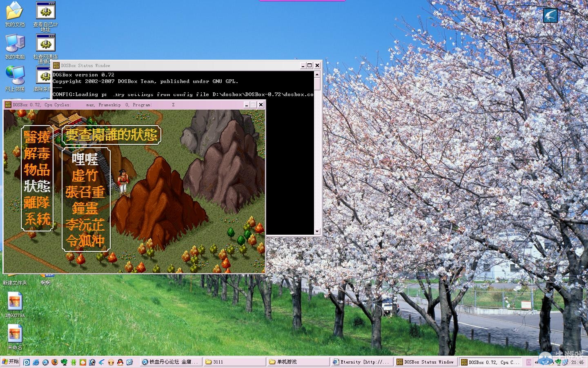588x368 pixels.
Task: Launch the blue globe browser icon in quick launch
Action: click(45, 362)
